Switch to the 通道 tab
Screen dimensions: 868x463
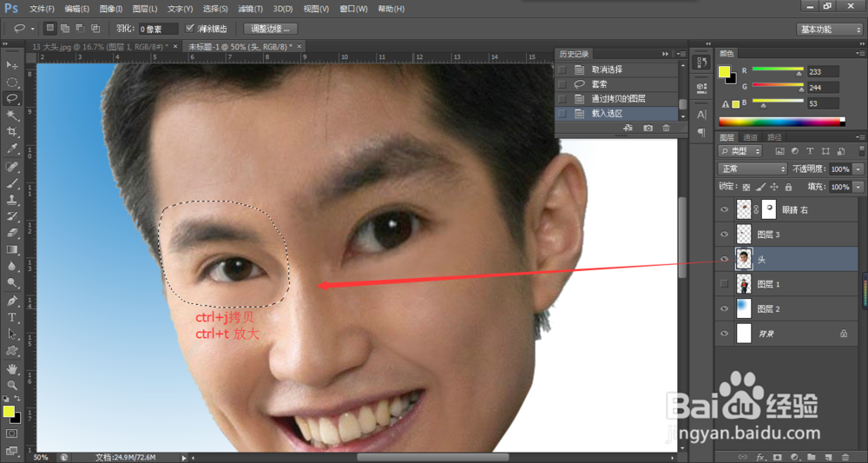point(750,137)
